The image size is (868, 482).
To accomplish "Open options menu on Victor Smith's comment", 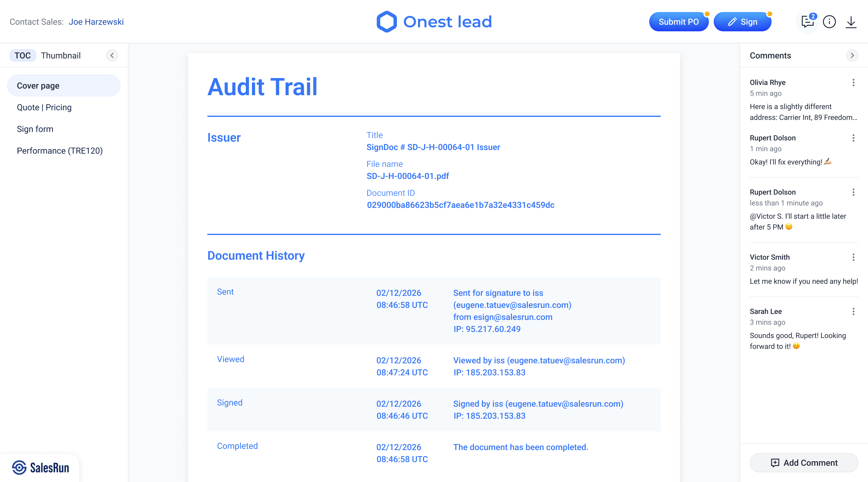I will (x=854, y=257).
